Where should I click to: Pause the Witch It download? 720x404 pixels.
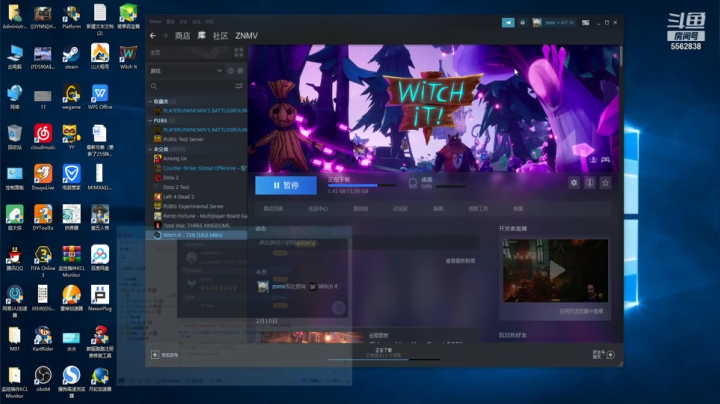coord(286,185)
